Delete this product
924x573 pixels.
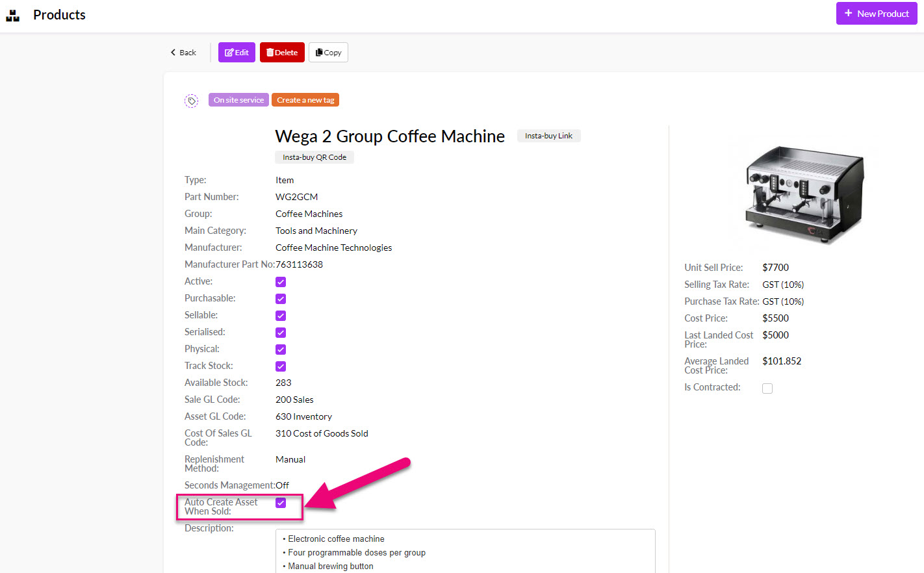(x=282, y=53)
